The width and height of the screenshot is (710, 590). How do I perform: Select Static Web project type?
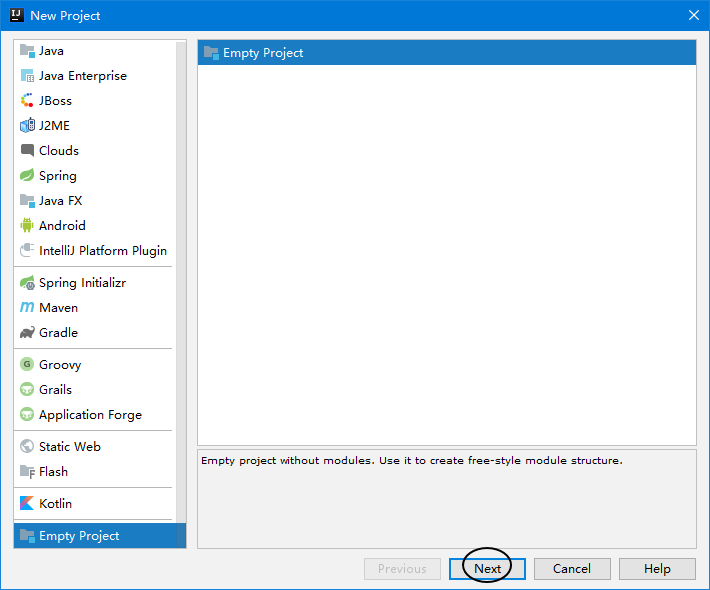click(69, 447)
